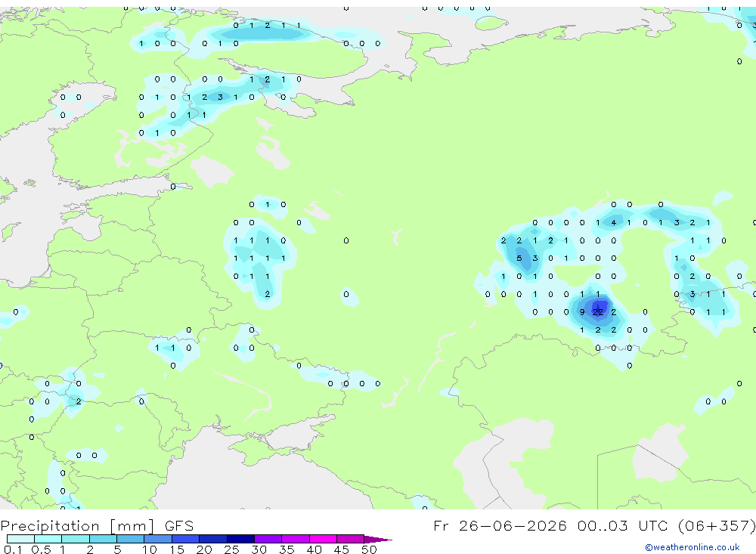Click the '30' legend scale label
The height and width of the screenshot is (554, 756).
click(259, 549)
